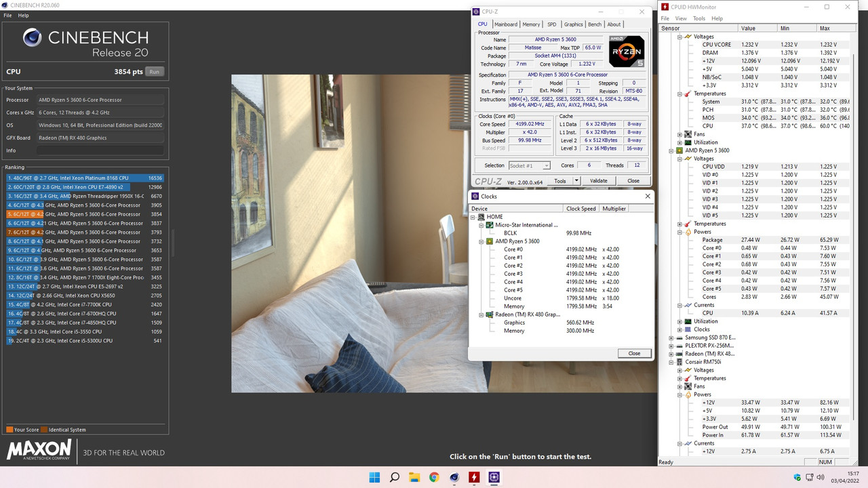Click the Fans icon under Corsair RM750i

(x=688, y=386)
